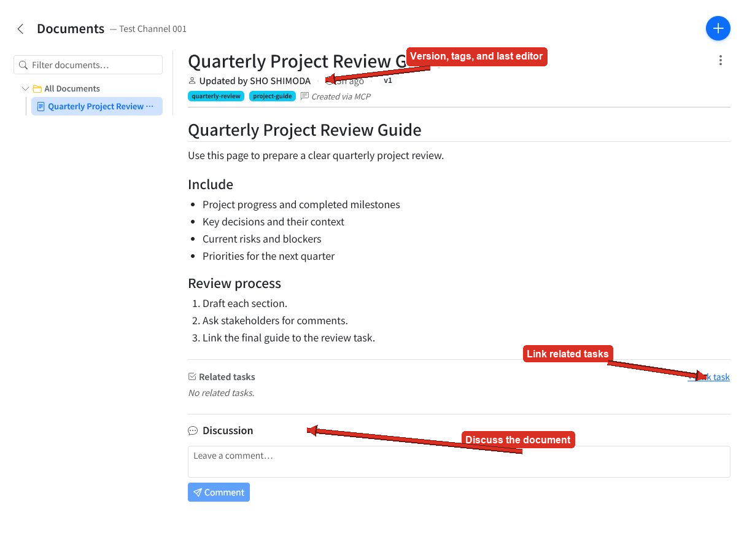
Task: Click the user icon beside Updated by
Action: click(192, 80)
